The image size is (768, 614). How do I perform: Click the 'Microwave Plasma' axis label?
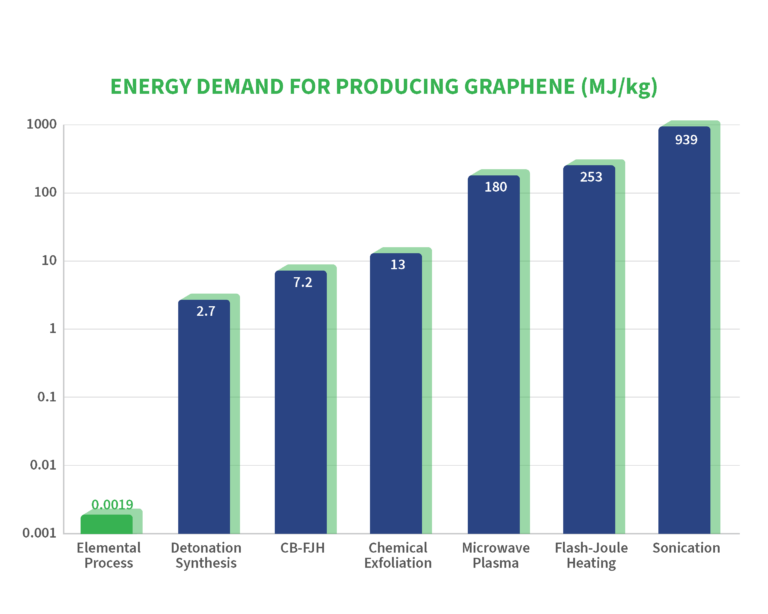(x=496, y=555)
